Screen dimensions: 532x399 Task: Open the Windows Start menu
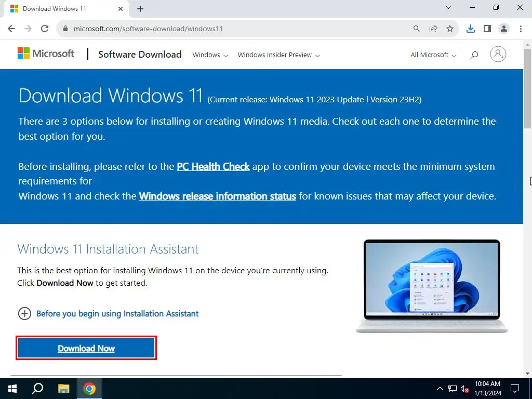12,389
